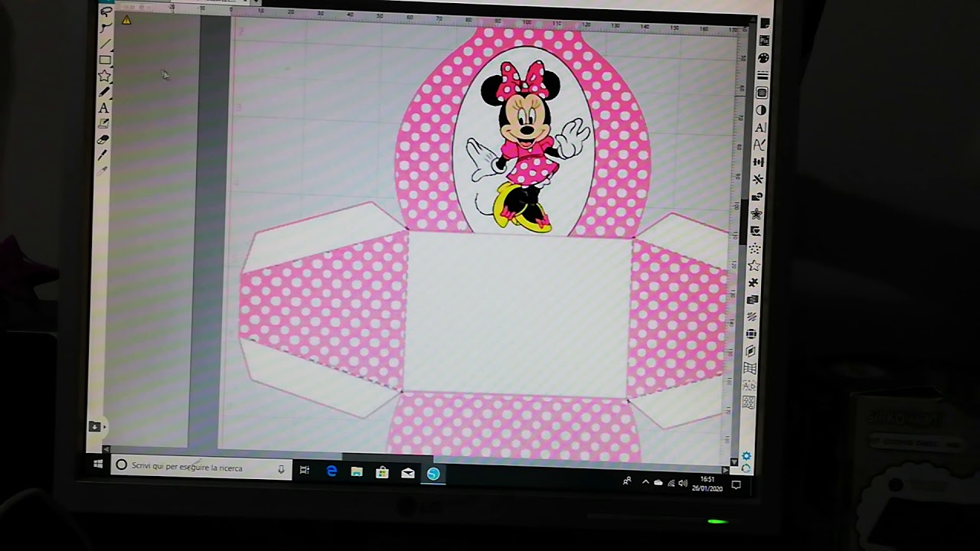980x551 pixels.
Task: Click the yellow warning triangle icon
Action: [x=126, y=20]
